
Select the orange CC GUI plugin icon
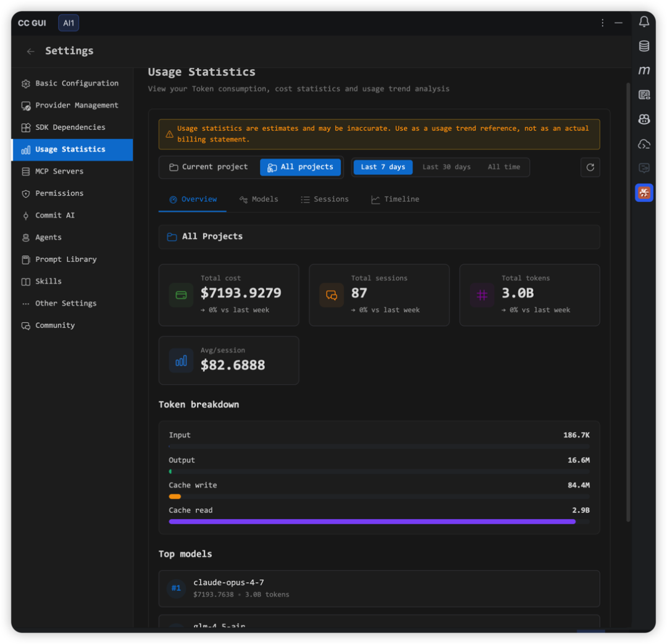(x=644, y=193)
